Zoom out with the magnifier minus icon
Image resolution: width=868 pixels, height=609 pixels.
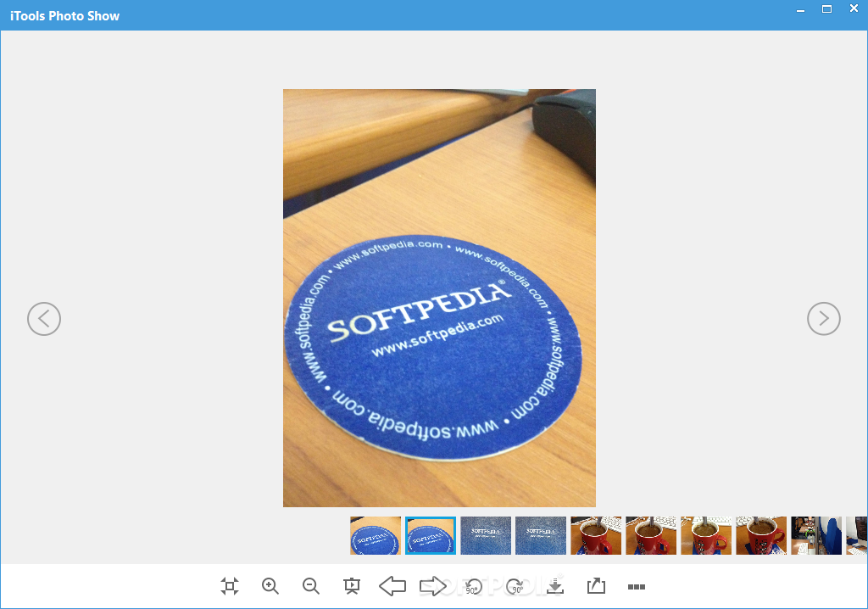coord(311,586)
